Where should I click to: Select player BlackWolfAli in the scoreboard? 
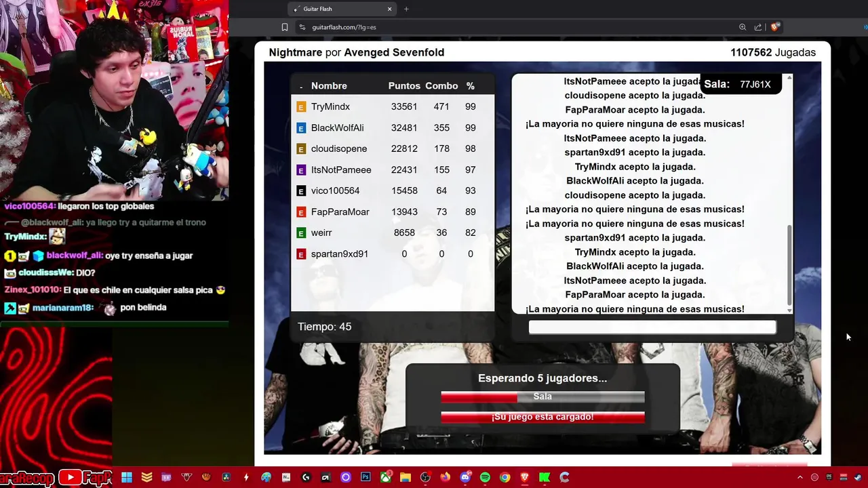337,128
